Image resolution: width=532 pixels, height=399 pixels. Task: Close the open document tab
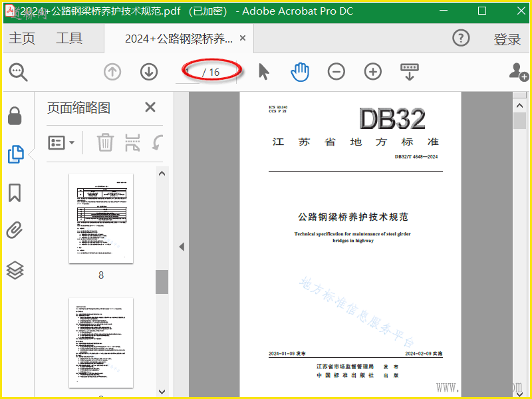pos(243,38)
